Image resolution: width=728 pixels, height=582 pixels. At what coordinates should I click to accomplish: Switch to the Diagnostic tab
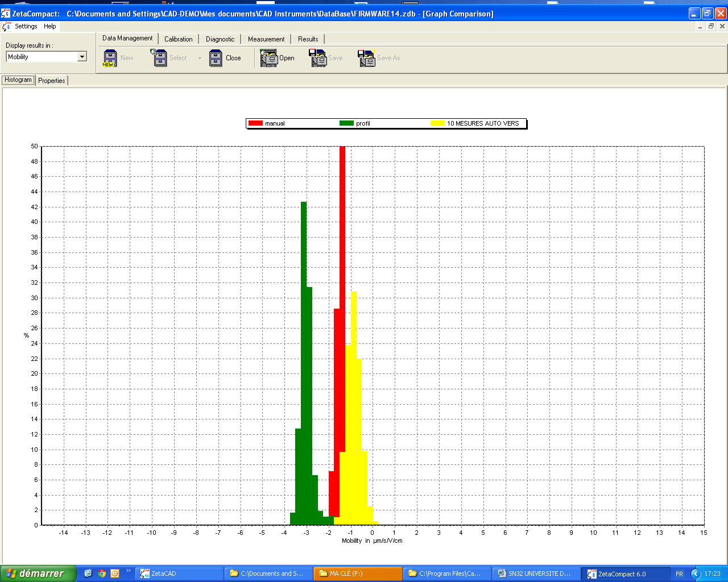coord(220,39)
